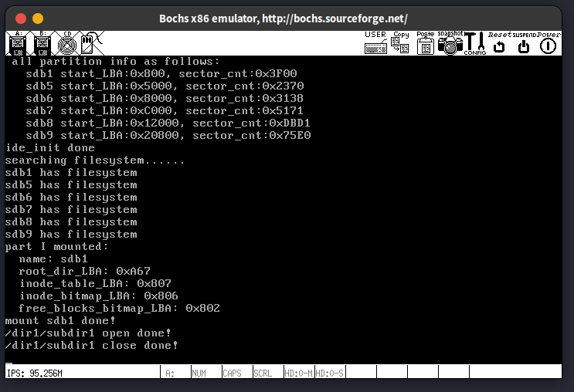574x392 pixels.
Task: Click the 'sdb7 has filesystem' line
Action: click(71, 210)
